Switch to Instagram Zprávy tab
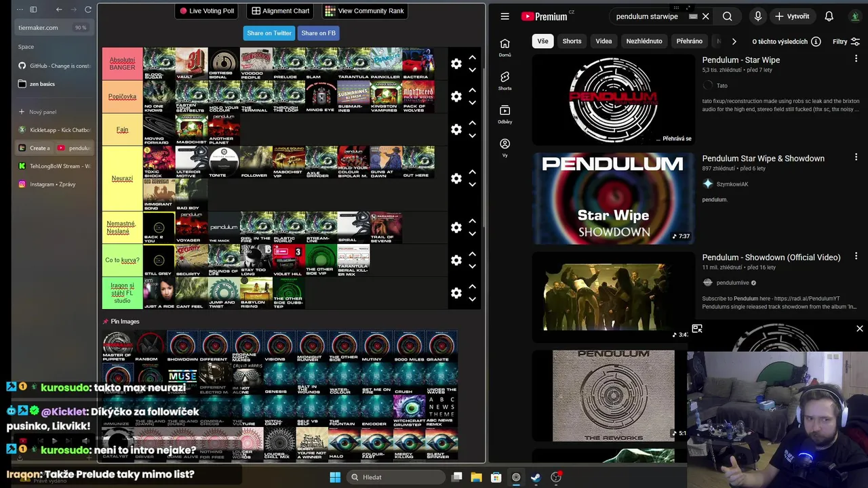The height and width of the screenshot is (488, 868). 55,184
